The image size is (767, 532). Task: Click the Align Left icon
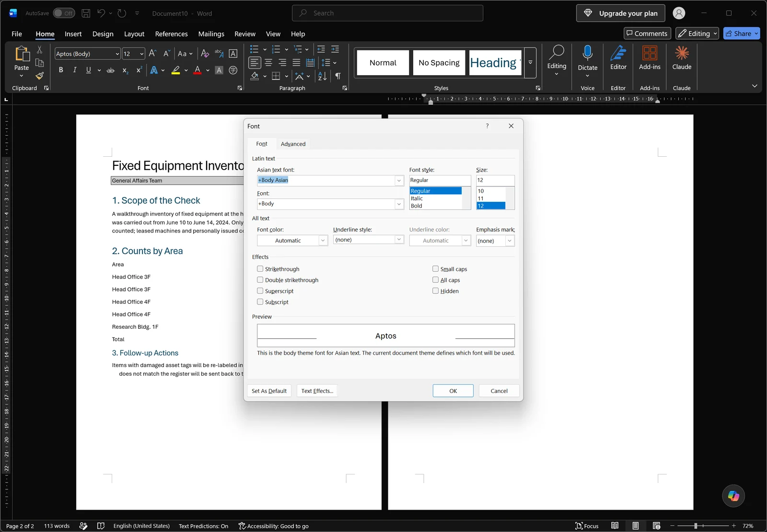255,63
